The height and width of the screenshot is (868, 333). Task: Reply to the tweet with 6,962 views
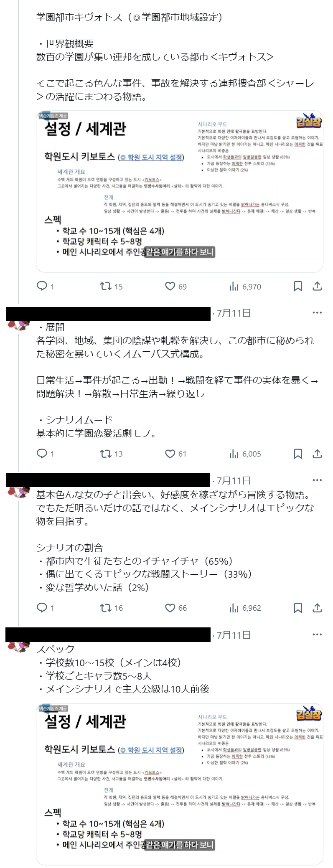coord(42,608)
